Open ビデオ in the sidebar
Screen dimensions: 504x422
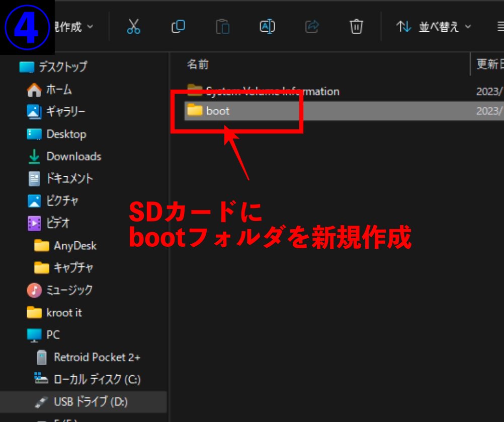point(48,223)
